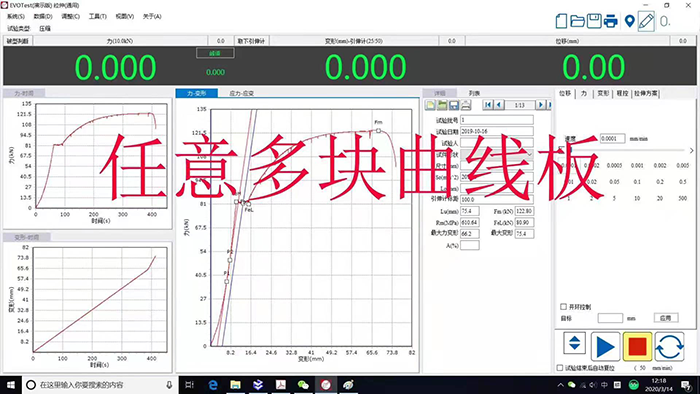This screenshot has width=700, height=394.
Task: Select the 位移 control tab
Action: (565, 93)
